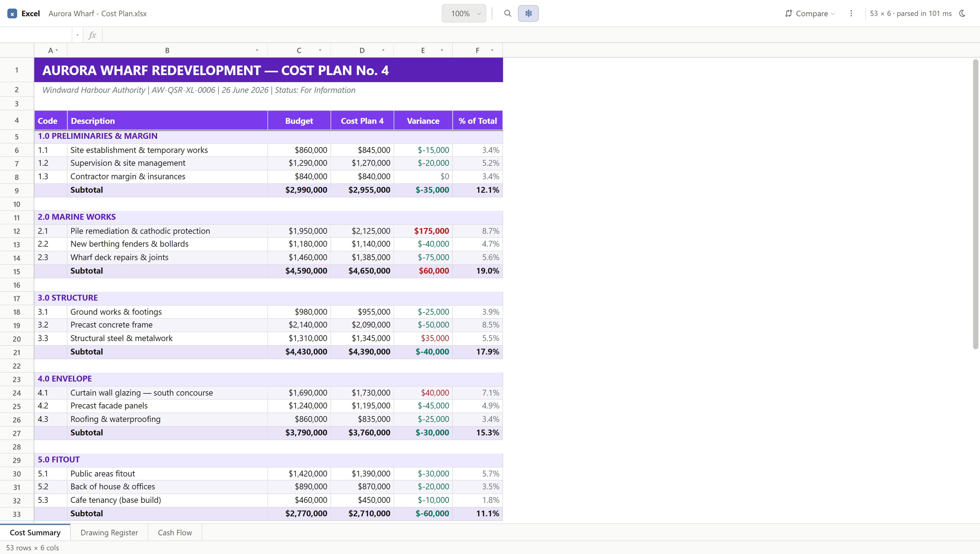Click Wharf deck repairs & joints cell
This screenshot has height=554, width=980.
tap(168, 257)
